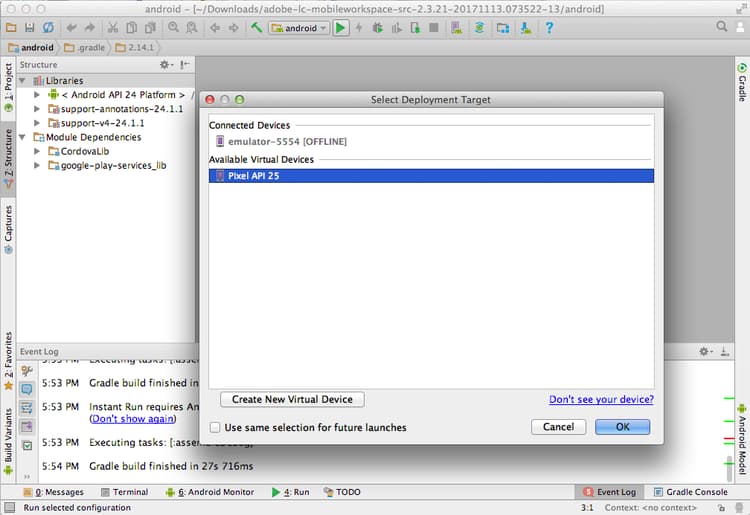Expand the support-annotations-24.1.1 node
The width and height of the screenshot is (750, 515).
(x=37, y=109)
